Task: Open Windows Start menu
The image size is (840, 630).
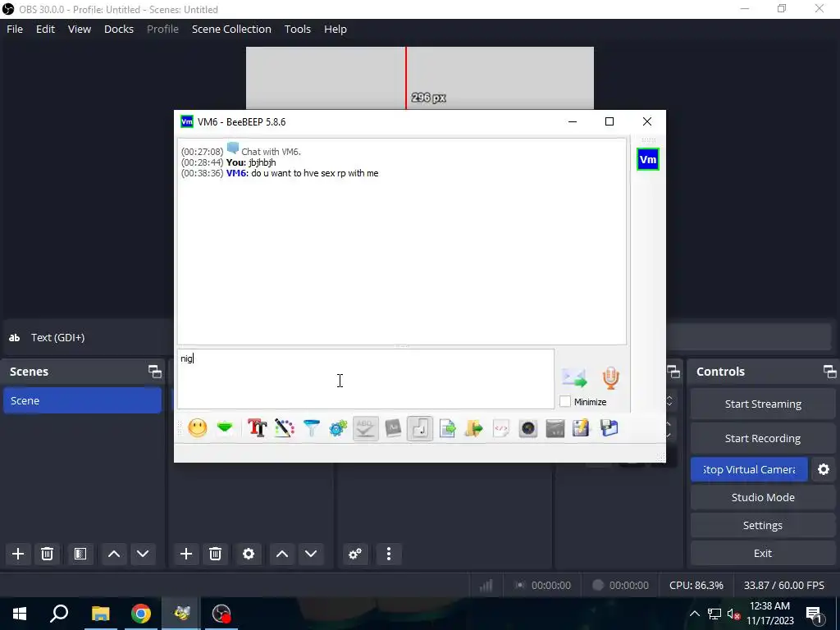Action: (x=20, y=614)
